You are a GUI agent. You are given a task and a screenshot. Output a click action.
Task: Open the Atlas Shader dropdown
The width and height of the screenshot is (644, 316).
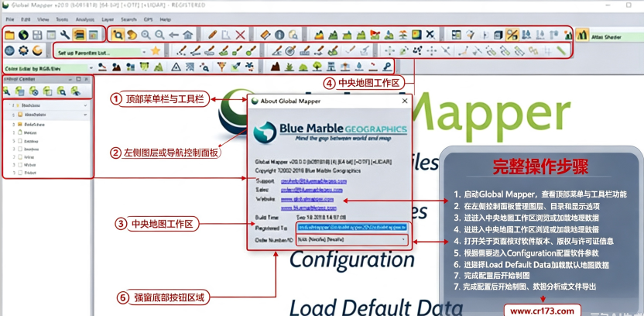(616, 37)
